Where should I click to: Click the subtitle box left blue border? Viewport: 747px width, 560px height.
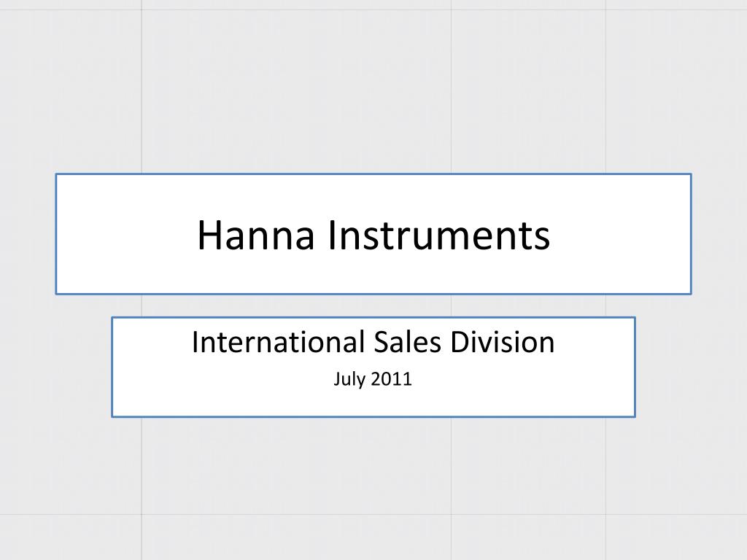(x=112, y=367)
